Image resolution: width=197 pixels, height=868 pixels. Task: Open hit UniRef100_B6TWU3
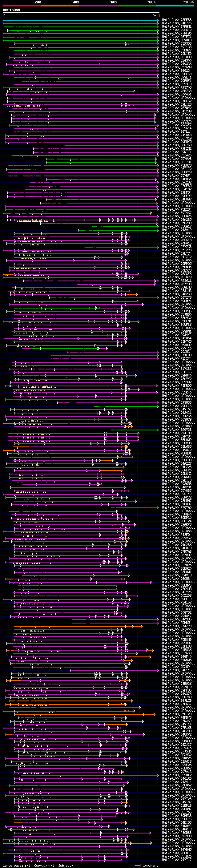(177, 57)
